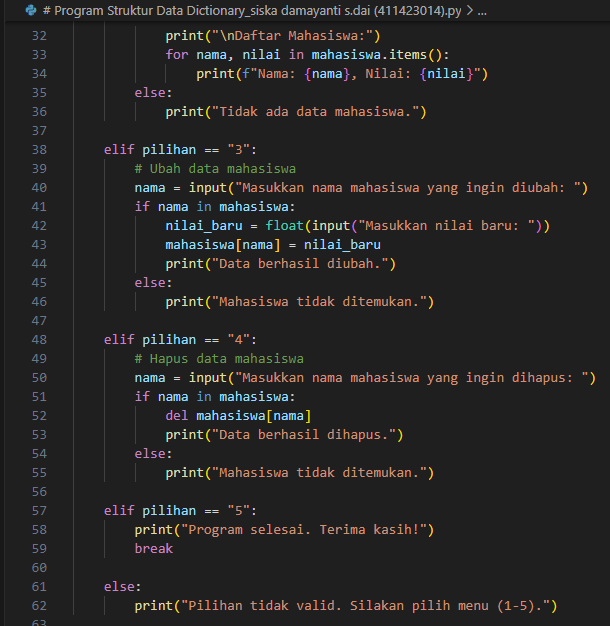Click line number 48 in the gutter

(x=39, y=340)
